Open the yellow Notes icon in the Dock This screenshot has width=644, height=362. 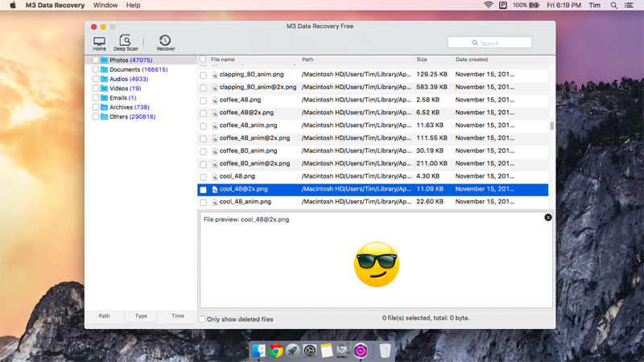(327, 351)
